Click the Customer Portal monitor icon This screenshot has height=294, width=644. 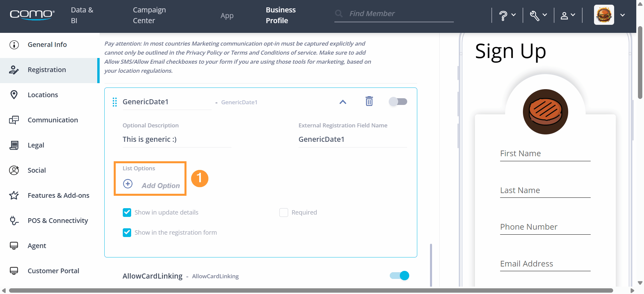(x=14, y=271)
